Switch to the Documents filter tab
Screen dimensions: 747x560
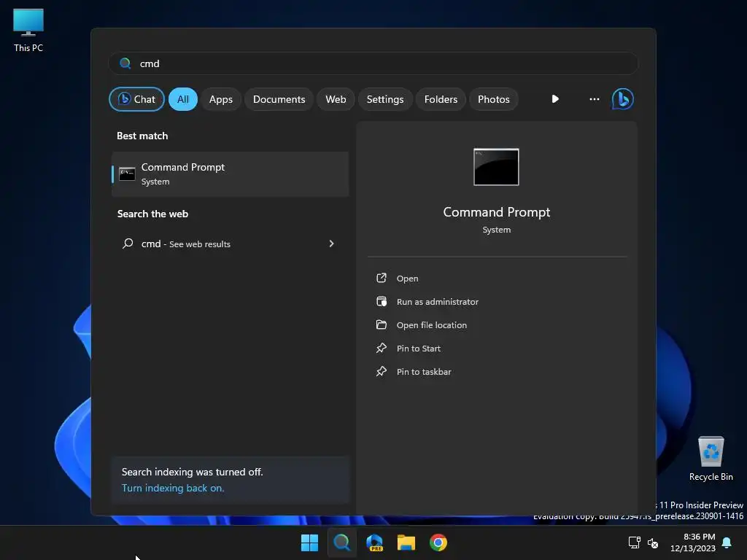click(279, 99)
